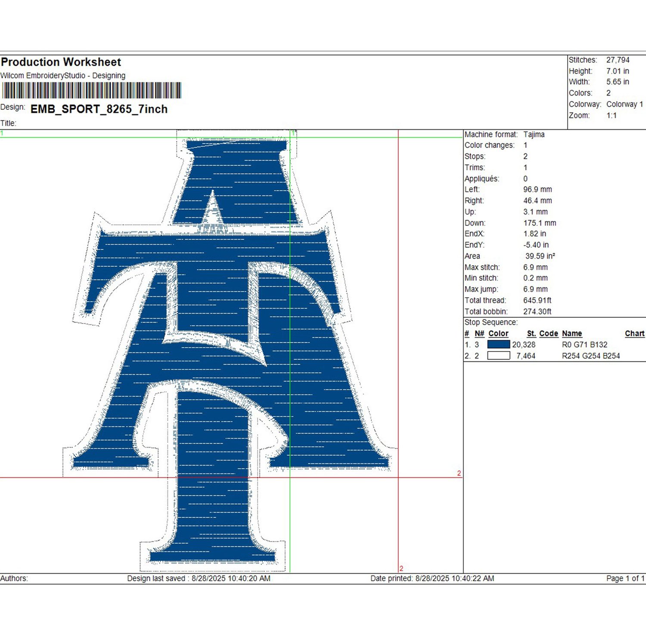This screenshot has width=646, height=644.
Task: Click the Max stitch value
Action: tap(536, 268)
